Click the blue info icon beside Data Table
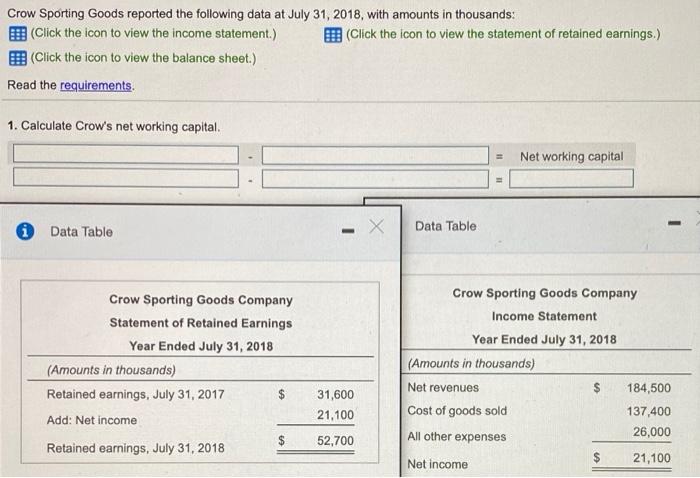This screenshot has width=700, height=478. 25,231
